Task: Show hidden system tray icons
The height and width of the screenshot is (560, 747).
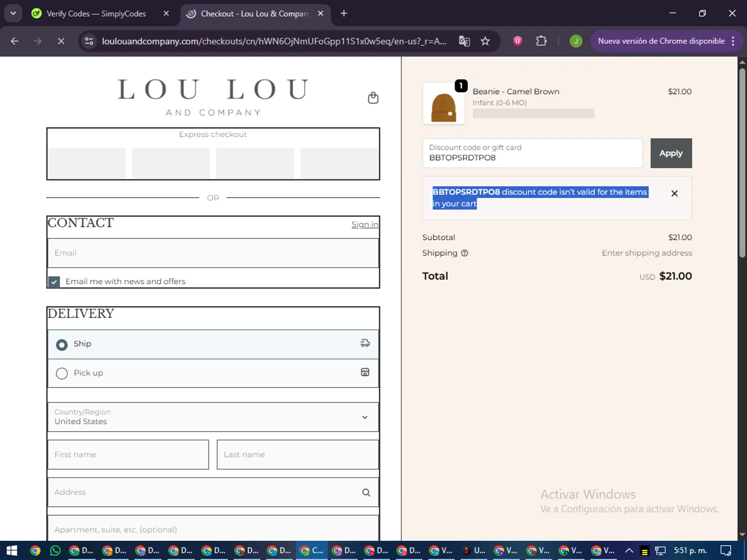Action: [629, 551]
